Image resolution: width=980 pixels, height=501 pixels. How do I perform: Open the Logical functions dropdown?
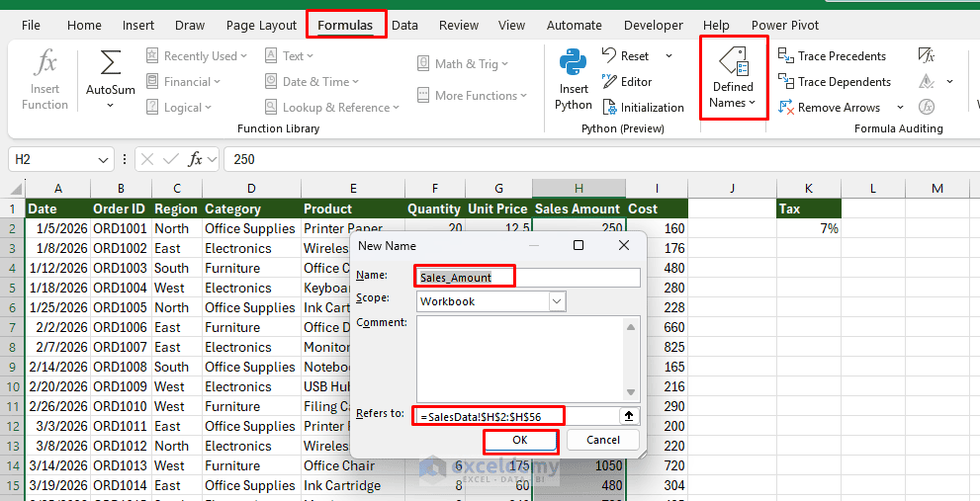pos(179,108)
